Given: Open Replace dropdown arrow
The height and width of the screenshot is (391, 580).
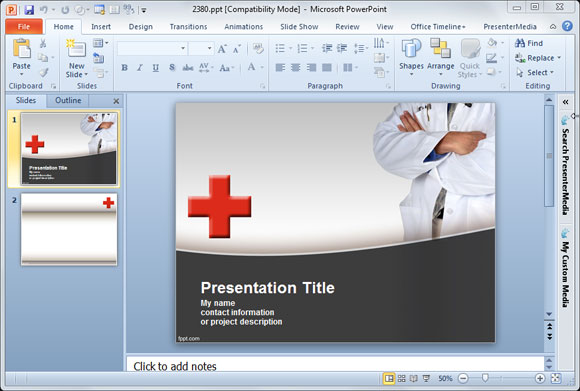Looking at the screenshot, I should click(x=559, y=58).
